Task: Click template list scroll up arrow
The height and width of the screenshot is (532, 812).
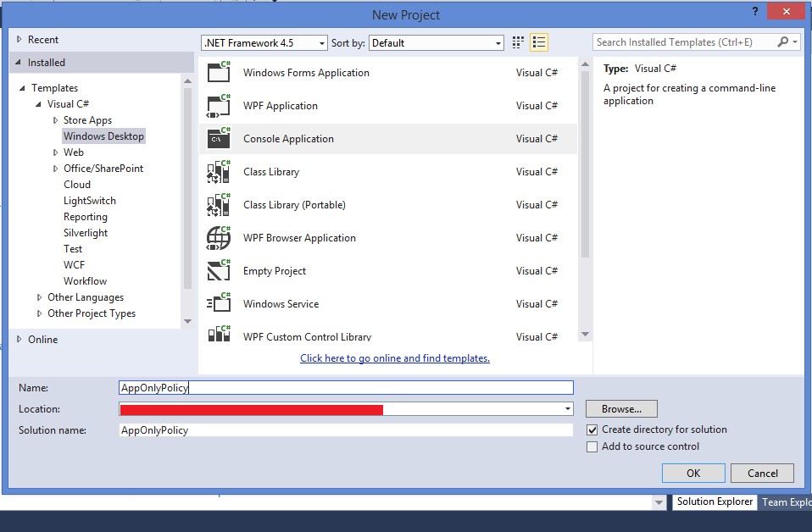Action: tap(585, 64)
